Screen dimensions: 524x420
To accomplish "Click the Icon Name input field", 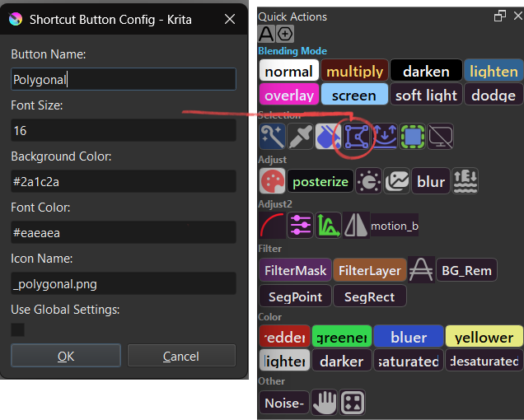I will coord(124,283).
